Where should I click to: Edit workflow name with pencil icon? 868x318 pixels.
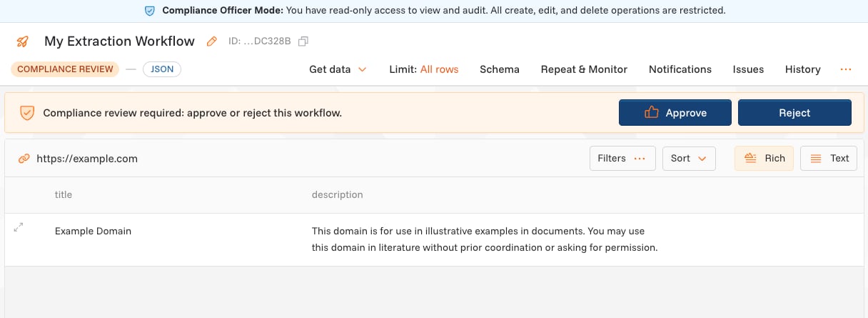coord(211,41)
